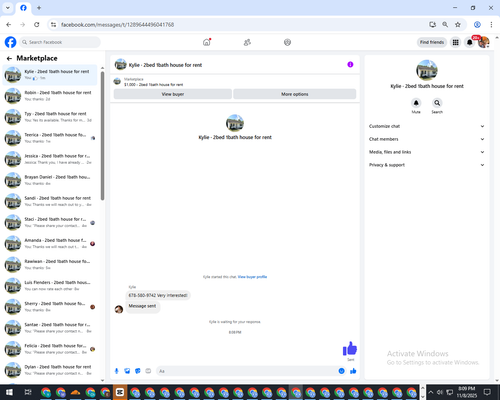The image size is (500, 400).
Task: Open the CapCut taskbar icon
Action: click(120, 392)
